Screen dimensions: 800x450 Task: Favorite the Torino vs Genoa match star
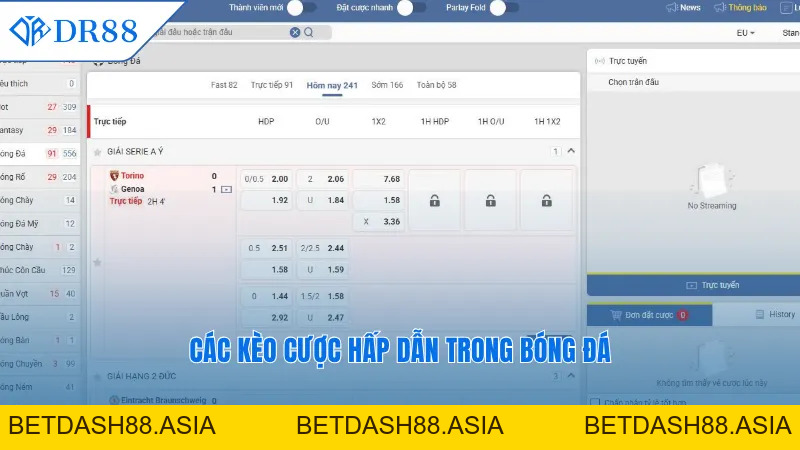click(97, 262)
